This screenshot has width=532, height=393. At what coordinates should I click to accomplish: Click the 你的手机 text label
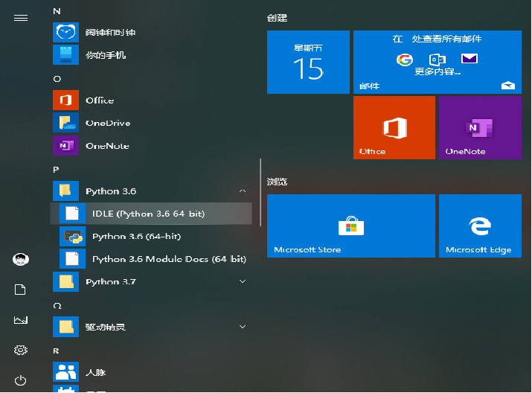click(x=106, y=55)
